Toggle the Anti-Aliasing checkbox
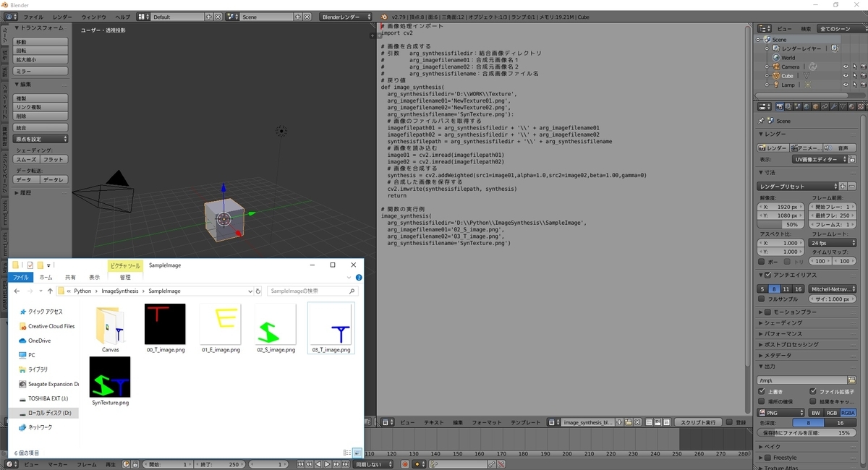This screenshot has height=470, width=868. pos(769,275)
